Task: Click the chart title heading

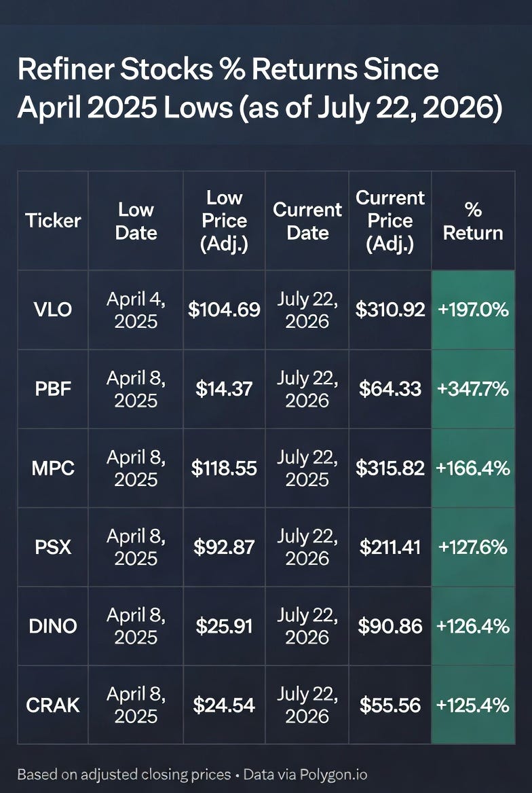Action: tap(260, 88)
